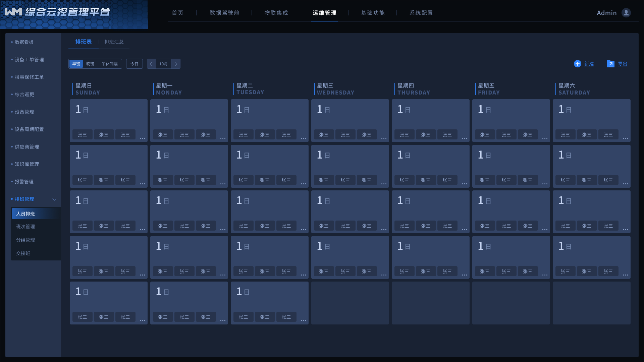
Task: Click the 导出 link text
Action: [622, 64]
